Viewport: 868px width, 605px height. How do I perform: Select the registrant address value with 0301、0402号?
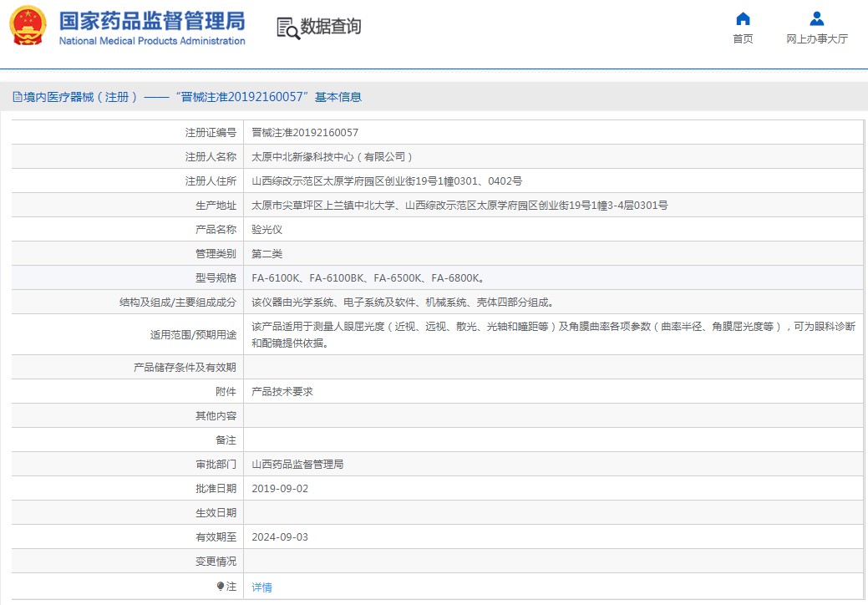coord(387,181)
